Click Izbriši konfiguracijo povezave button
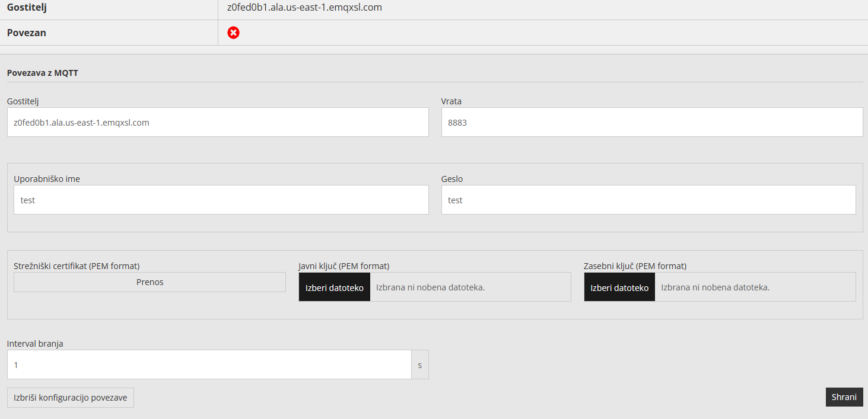Screen dimensions: 868x419 71,398
